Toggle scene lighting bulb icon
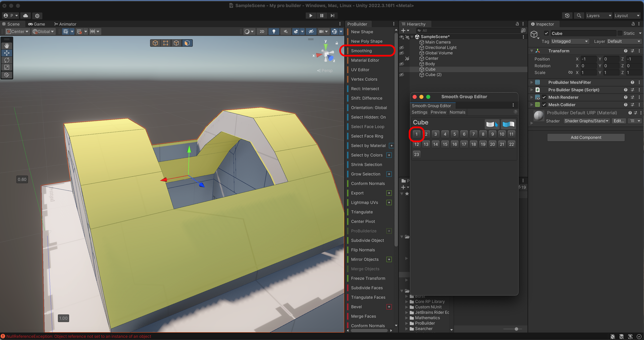 click(x=274, y=31)
